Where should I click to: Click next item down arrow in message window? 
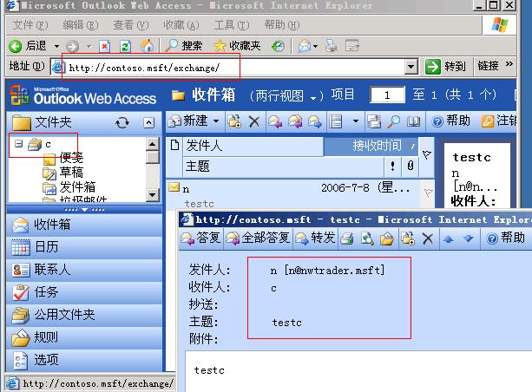pyautogui.click(x=468, y=238)
